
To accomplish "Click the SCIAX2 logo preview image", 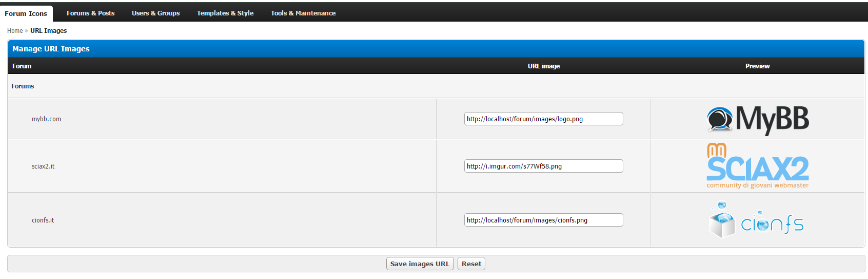I will point(757,166).
